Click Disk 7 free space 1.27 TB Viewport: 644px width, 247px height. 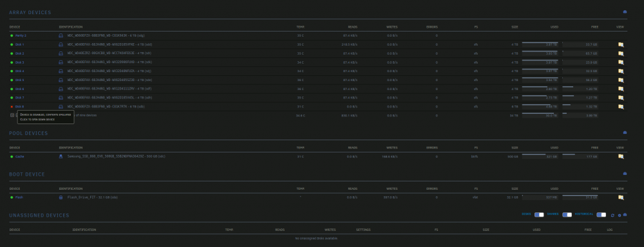tap(580, 97)
